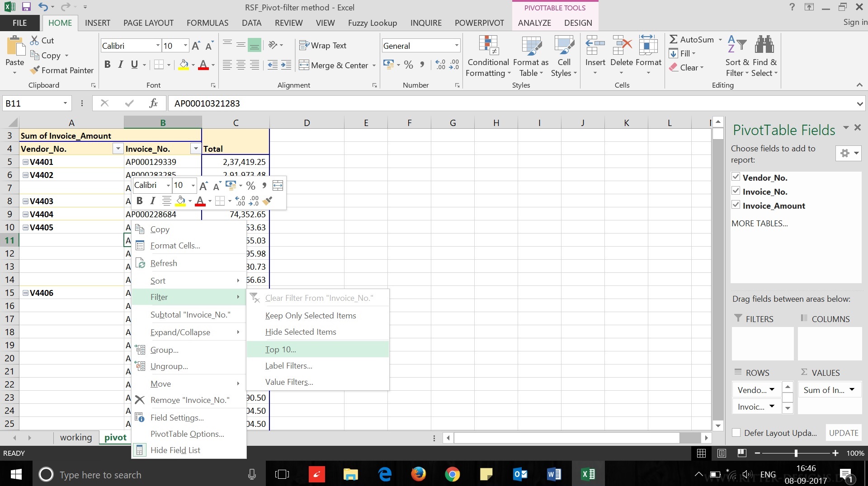868x486 pixels.
Task: Apply Underline from the ribbon
Action: [x=134, y=65]
